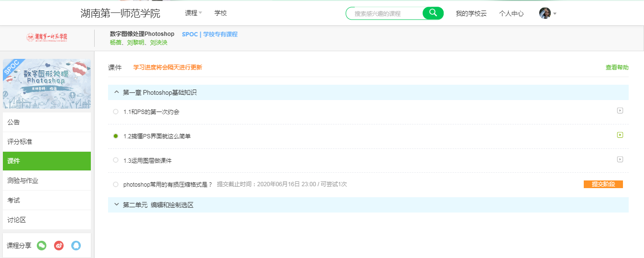The image size is (644, 258).
Task: Open the 课程 dropdown in top navigation
Action: [193, 13]
